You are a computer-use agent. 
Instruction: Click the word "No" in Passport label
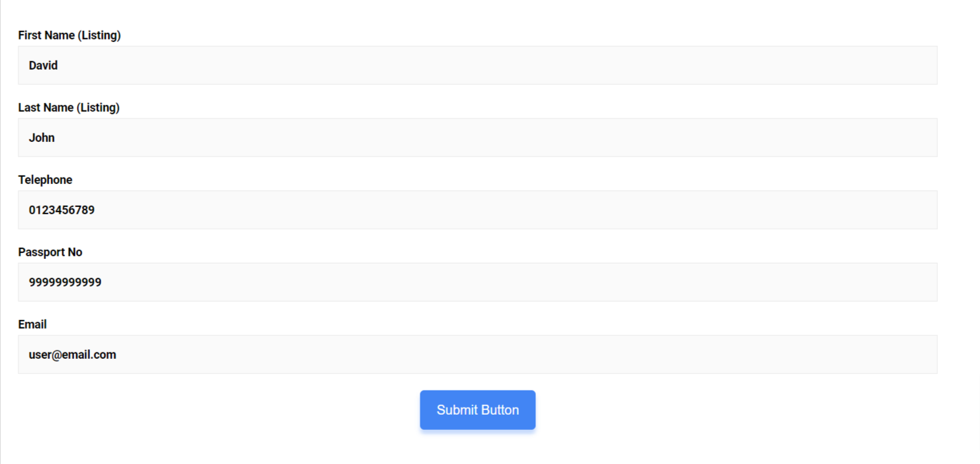(x=75, y=252)
